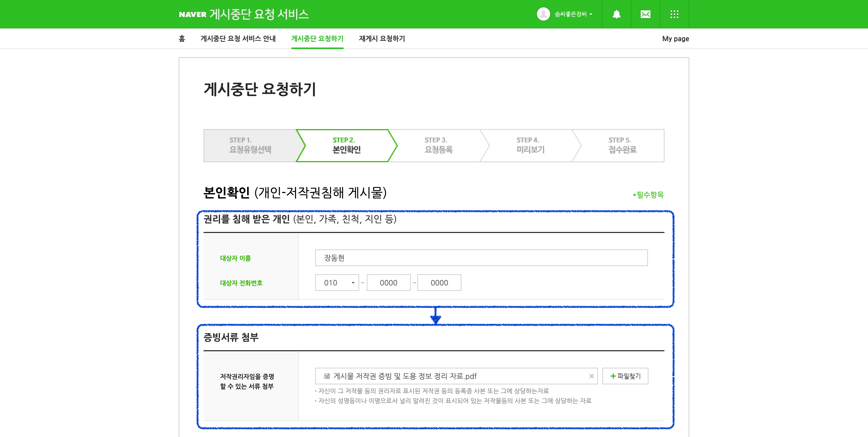Screen dimensions: 868x437
Task: Click the last phone number field
Action: 439,283
